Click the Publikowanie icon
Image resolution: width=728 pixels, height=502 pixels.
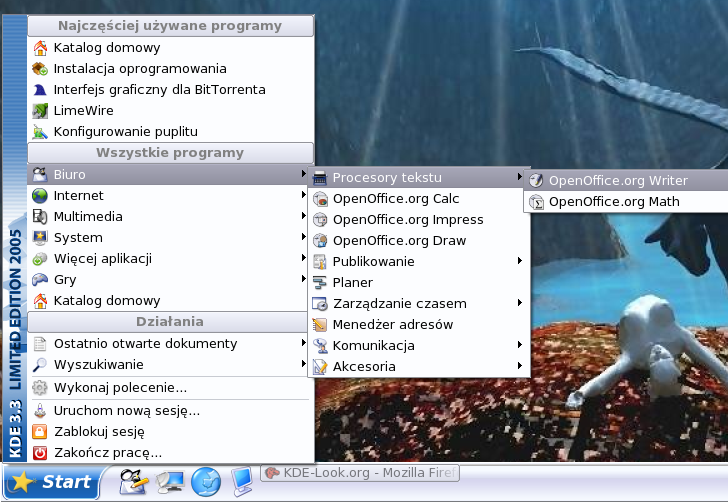click(x=320, y=261)
